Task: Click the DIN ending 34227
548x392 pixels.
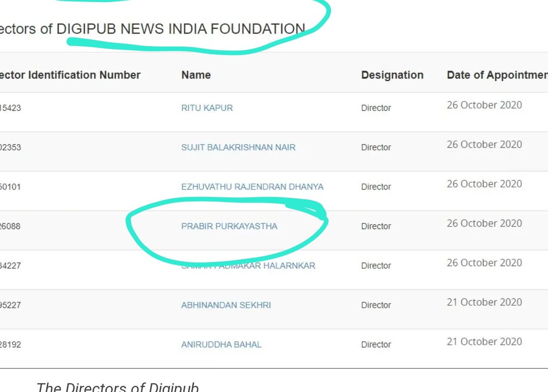Action: pyautogui.click(x=11, y=266)
